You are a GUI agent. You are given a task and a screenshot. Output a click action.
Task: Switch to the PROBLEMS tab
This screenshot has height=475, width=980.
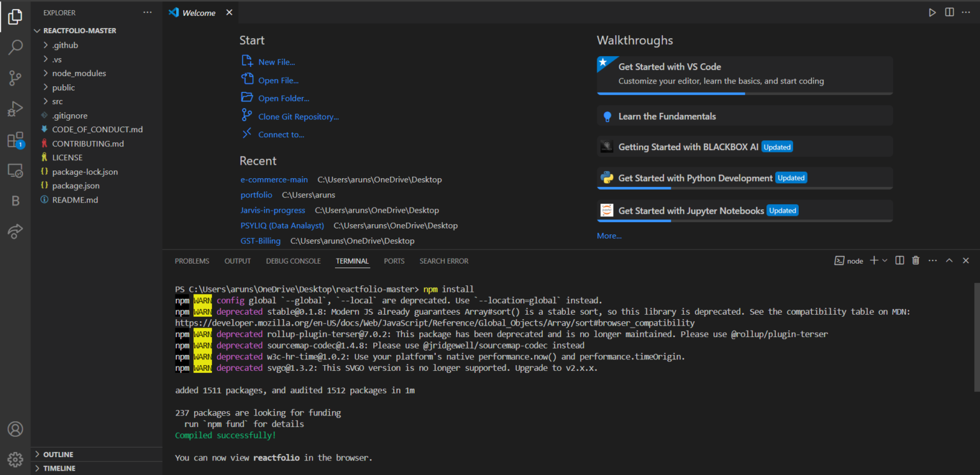(x=192, y=260)
